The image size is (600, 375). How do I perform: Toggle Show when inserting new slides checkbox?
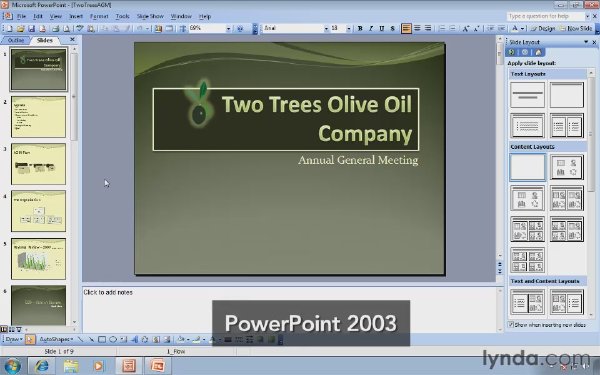511,324
